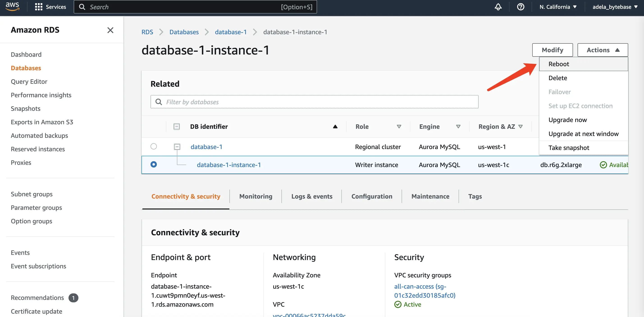
Task: Click the magnifier icon in Filter by databases
Action: [159, 102]
